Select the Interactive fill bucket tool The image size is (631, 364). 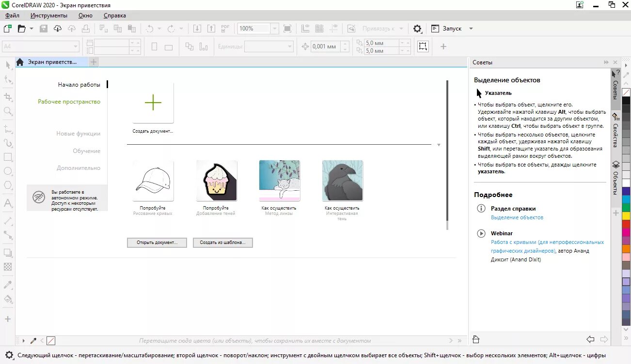coord(8,299)
